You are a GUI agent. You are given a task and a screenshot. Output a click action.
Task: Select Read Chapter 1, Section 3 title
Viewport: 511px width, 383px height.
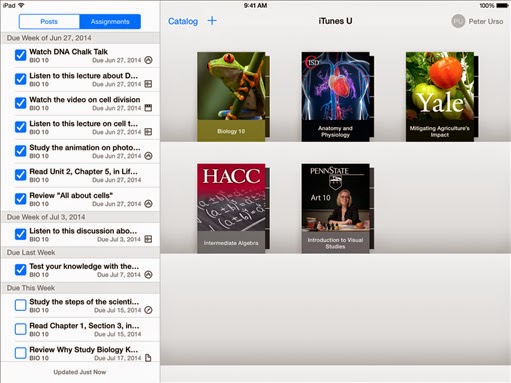pyautogui.click(x=84, y=326)
